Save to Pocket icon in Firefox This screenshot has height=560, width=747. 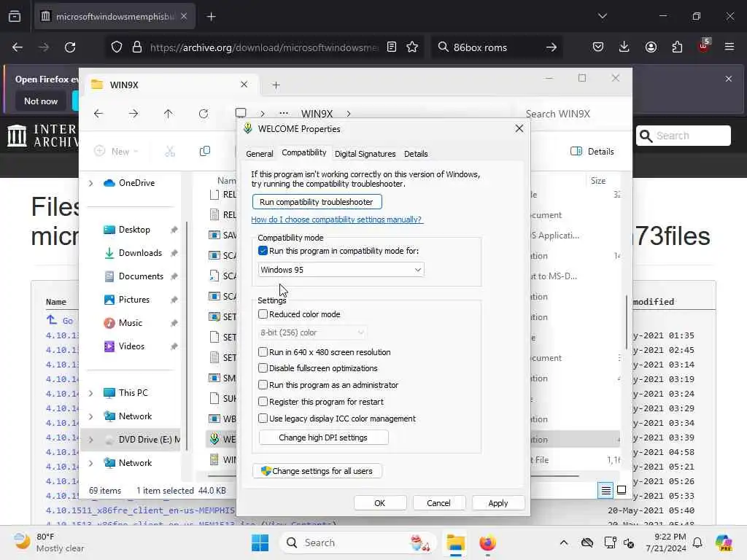[598, 47]
